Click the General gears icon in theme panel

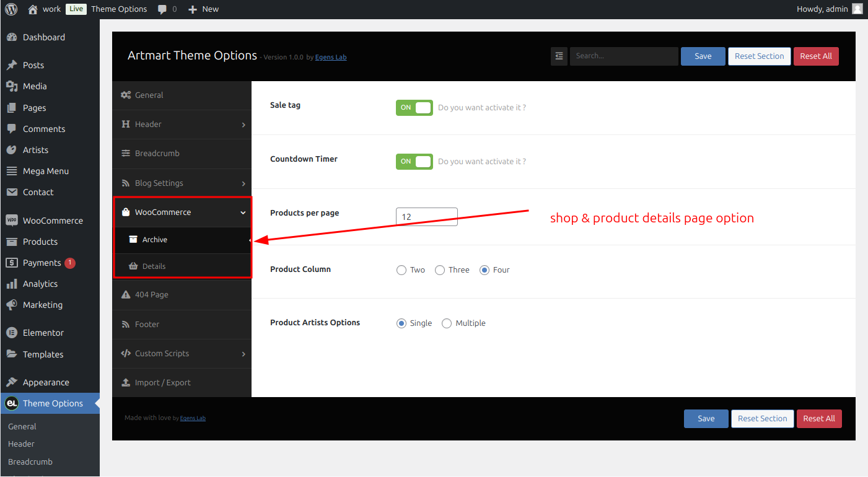(x=126, y=95)
